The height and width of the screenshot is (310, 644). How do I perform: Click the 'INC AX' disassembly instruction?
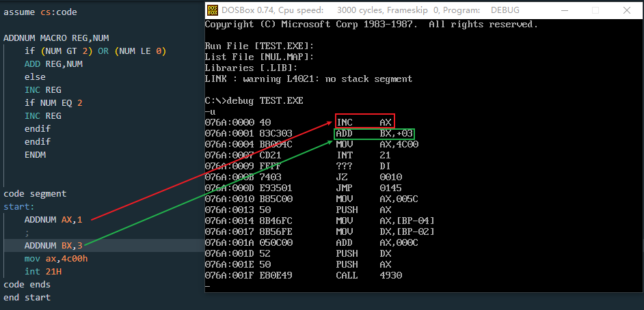tap(364, 122)
